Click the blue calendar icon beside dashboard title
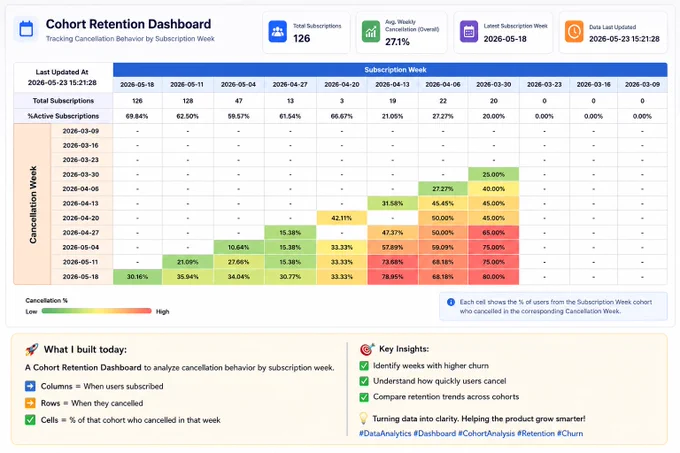 (x=26, y=29)
